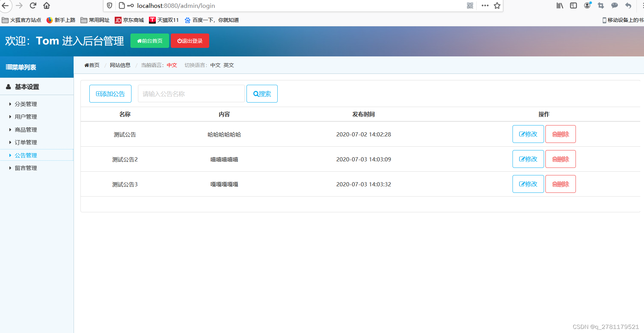The image size is (644, 333).
Task: Open the page actions three-dots menu
Action: pos(485,5)
